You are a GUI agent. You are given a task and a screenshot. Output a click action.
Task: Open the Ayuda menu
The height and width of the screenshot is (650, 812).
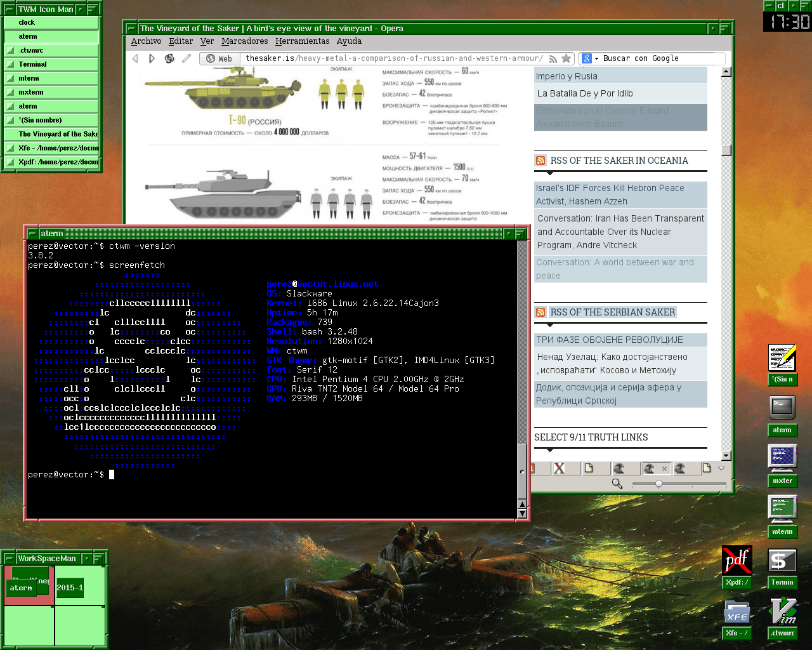pyautogui.click(x=349, y=41)
